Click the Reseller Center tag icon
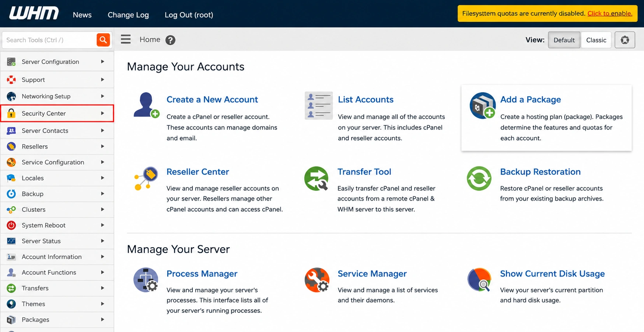Viewport: 644px width, 332px height. (x=146, y=178)
